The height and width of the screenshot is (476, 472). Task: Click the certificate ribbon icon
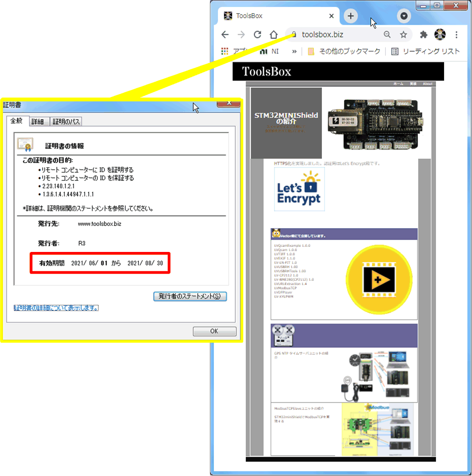pyautogui.click(x=25, y=144)
